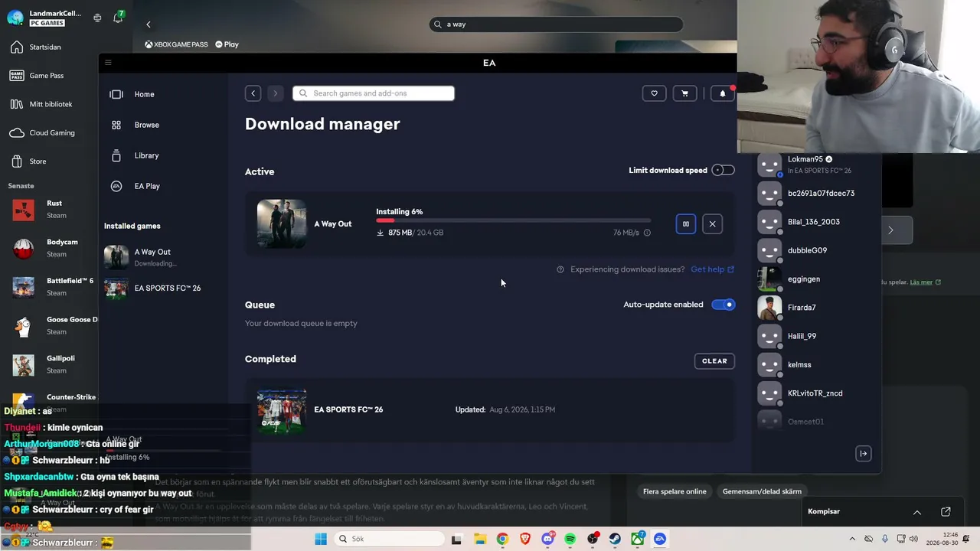Click the Xbox app search box
The image size is (980, 551).
pyautogui.click(x=556, y=24)
